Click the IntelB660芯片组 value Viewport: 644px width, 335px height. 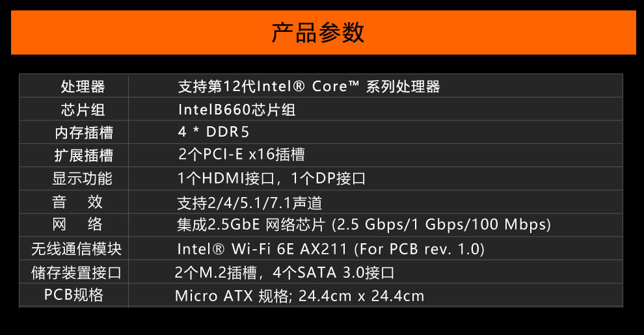click(x=237, y=110)
